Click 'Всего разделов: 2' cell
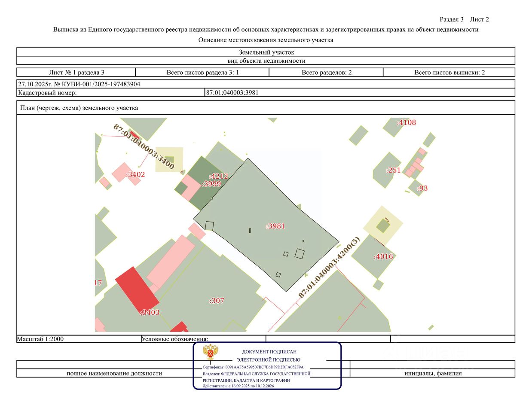This screenshot has height=411, width=532. (326, 72)
